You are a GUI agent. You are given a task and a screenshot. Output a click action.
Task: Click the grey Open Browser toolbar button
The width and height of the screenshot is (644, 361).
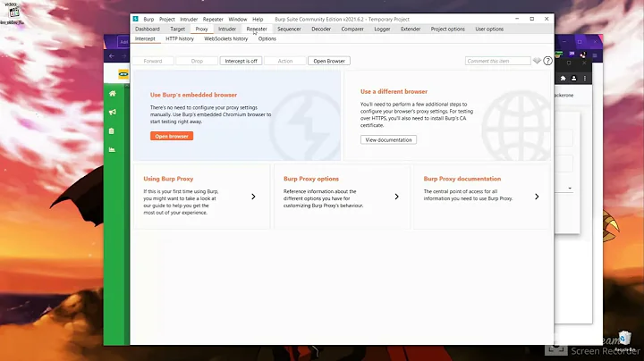click(x=329, y=61)
